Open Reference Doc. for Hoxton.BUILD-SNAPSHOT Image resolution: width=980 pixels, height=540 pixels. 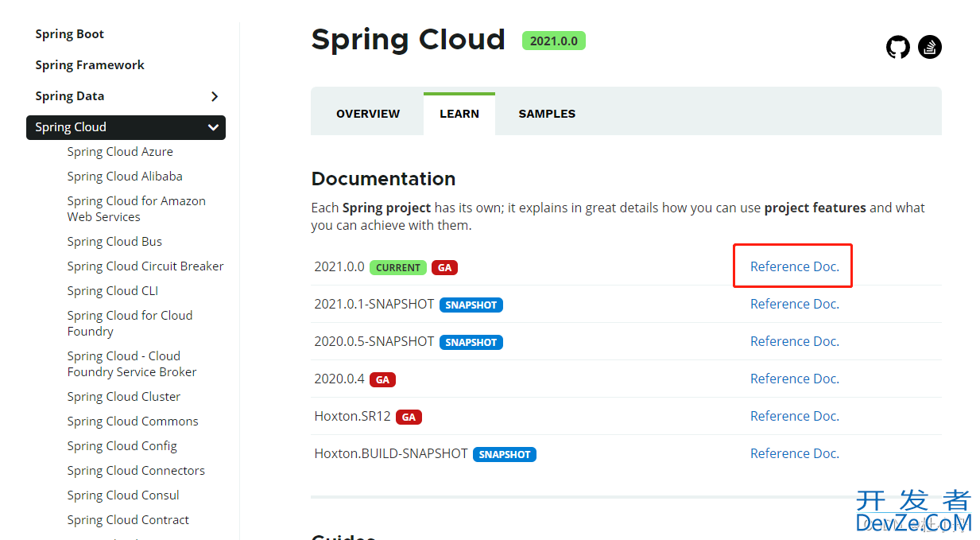click(x=795, y=453)
